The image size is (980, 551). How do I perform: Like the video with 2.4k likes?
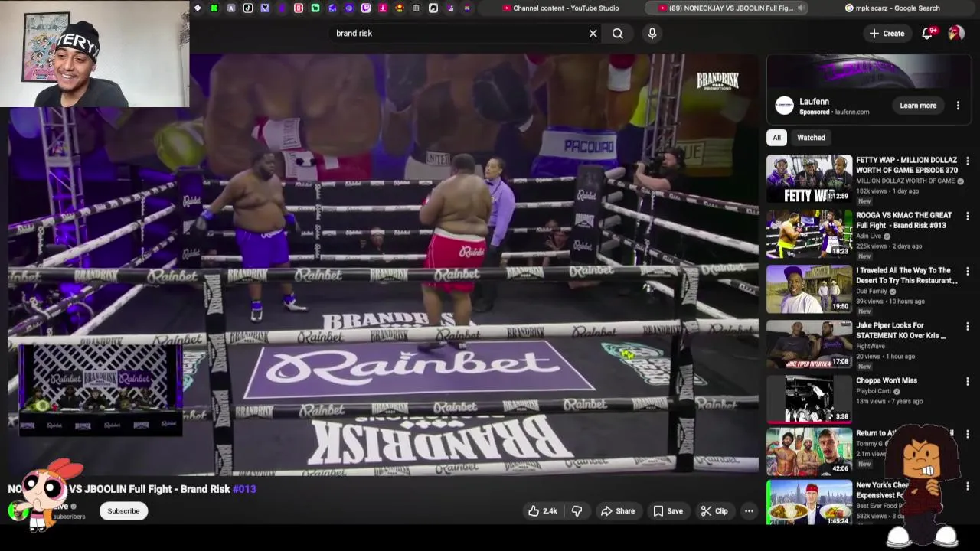[x=542, y=511]
